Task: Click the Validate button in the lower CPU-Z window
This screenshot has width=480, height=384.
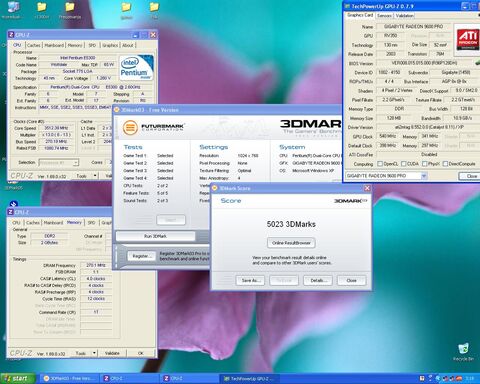Action: 112,353
